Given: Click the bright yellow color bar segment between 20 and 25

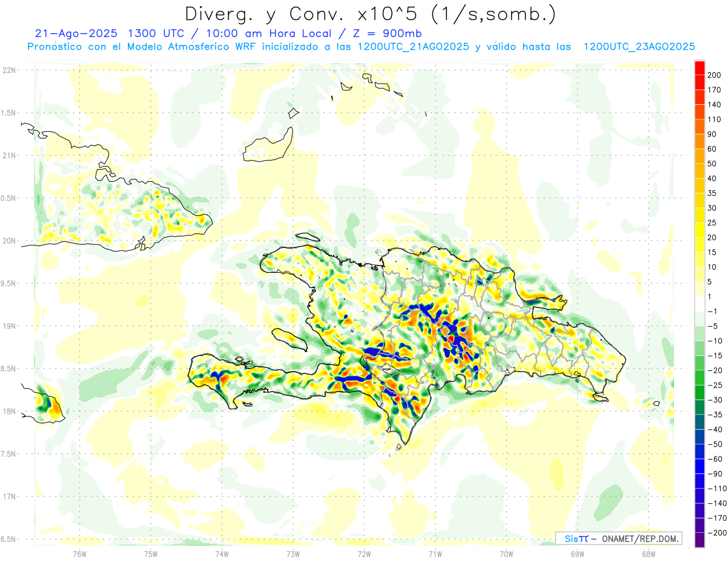Looking at the screenshot, I should pyautogui.click(x=699, y=230).
